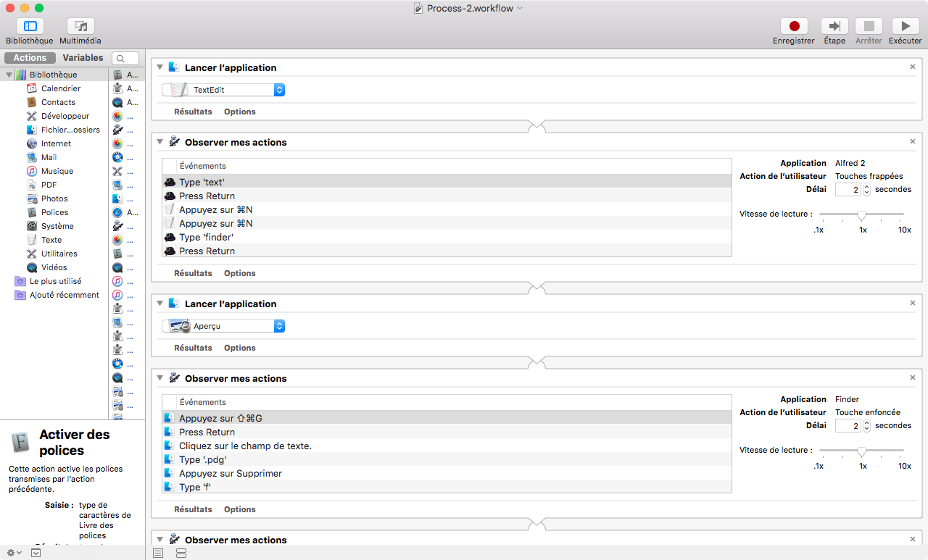Select the Calendrier library category
This screenshot has height=560, width=928.
(60, 88)
